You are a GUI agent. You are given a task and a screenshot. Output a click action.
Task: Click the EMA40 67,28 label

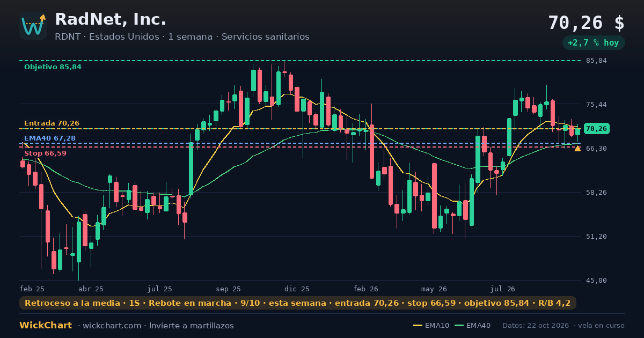coord(50,138)
